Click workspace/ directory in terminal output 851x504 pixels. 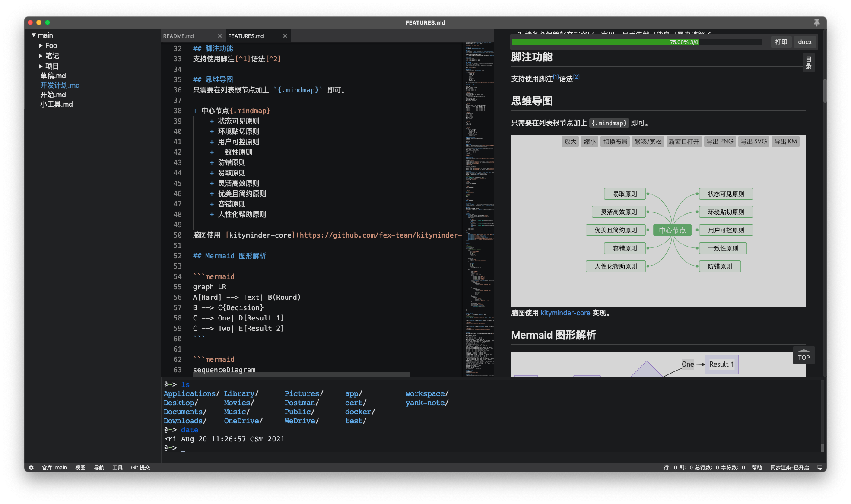(427, 393)
